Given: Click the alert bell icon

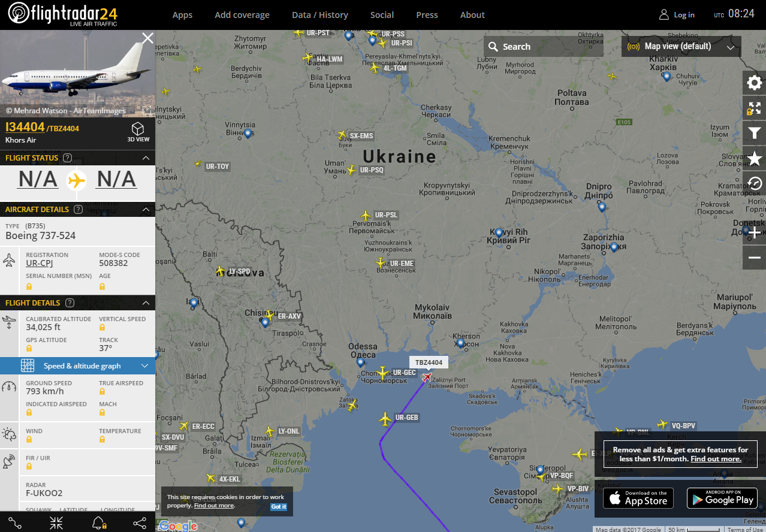Looking at the screenshot, I should tap(99, 523).
